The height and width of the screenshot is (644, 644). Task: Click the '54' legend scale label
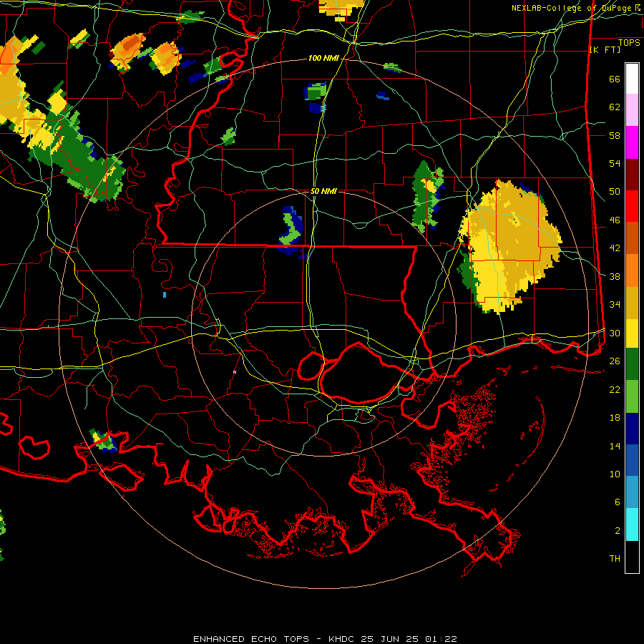(615, 163)
